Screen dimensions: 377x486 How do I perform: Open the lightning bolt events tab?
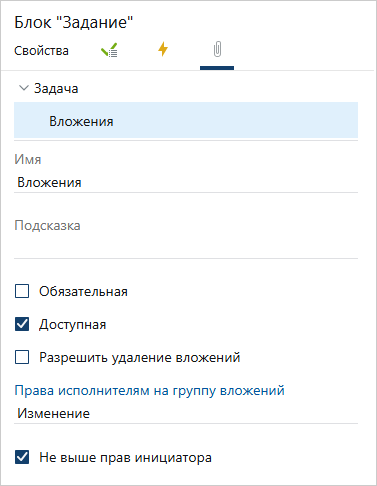[x=163, y=49]
